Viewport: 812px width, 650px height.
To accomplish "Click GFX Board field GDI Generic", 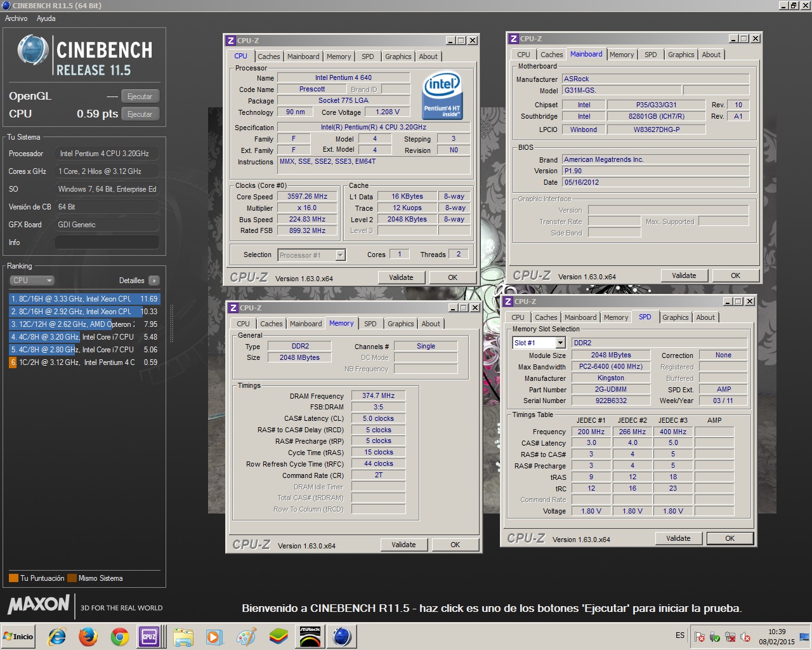I will (x=107, y=225).
